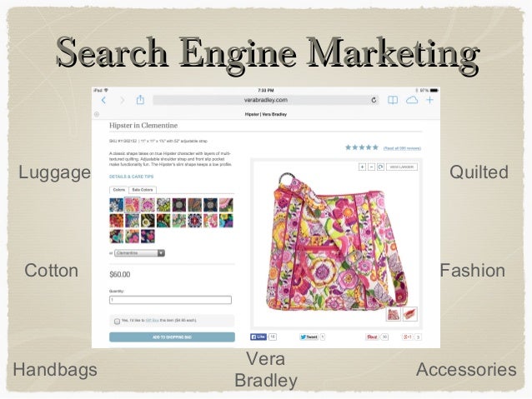Click Add to Shopping Bag button
This screenshot has height=399, width=532.
(172, 337)
